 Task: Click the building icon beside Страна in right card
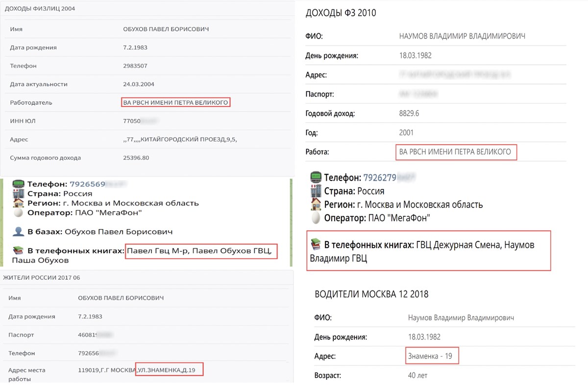coord(316,191)
